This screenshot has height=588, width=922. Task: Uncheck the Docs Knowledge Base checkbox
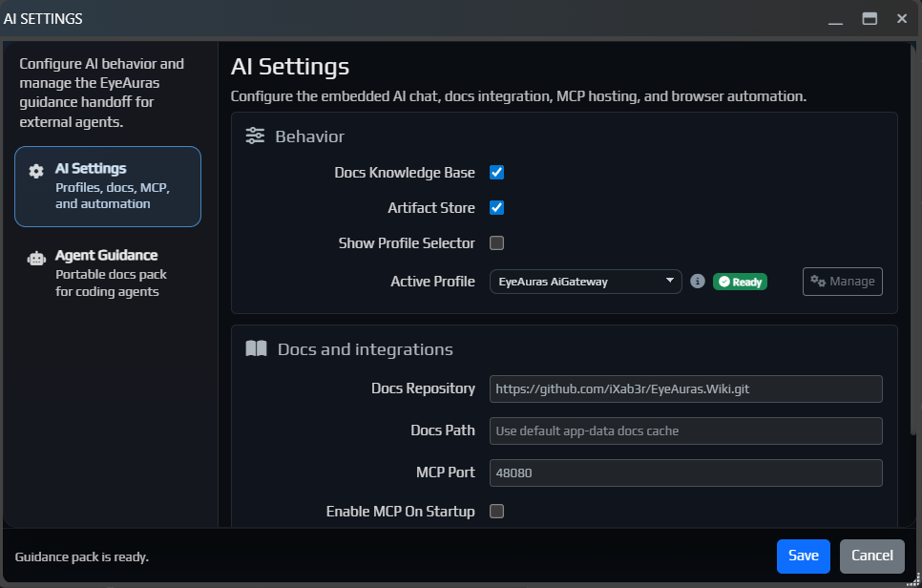pyautogui.click(x=496, y=173)
